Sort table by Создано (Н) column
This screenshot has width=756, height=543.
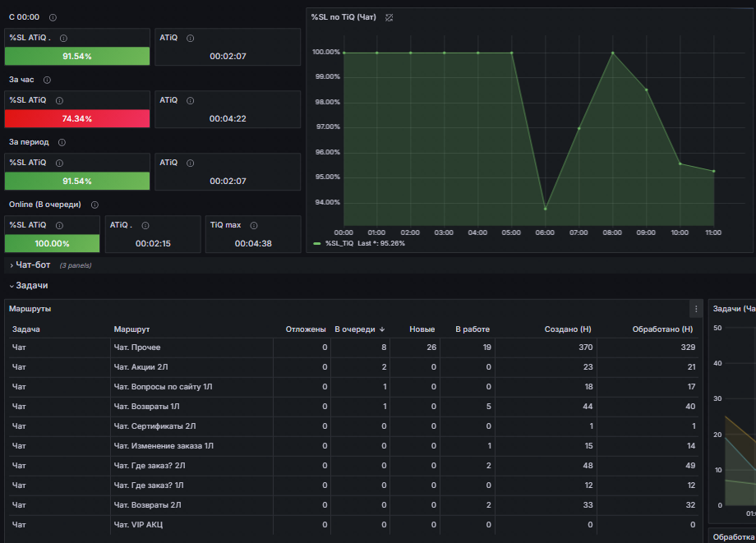(568, 329)
